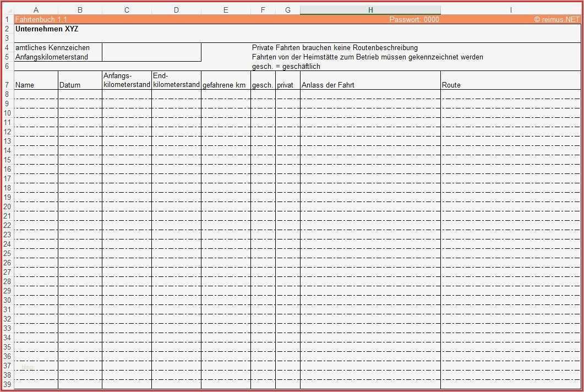
Task: Click the Unternehmen XYZ cell
Action: 47,29
